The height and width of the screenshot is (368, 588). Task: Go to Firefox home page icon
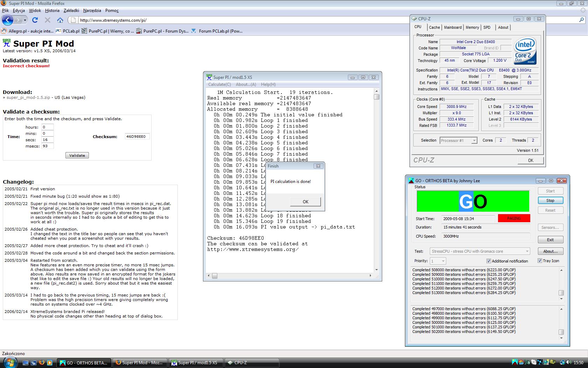pyautogui.click(x=60, y=20)
